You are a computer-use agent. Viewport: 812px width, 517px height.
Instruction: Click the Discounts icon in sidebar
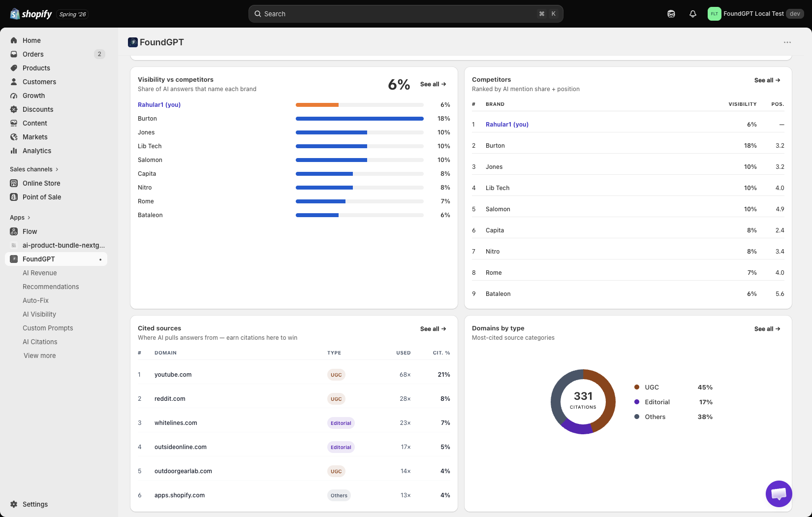click(x=14, y=109)
